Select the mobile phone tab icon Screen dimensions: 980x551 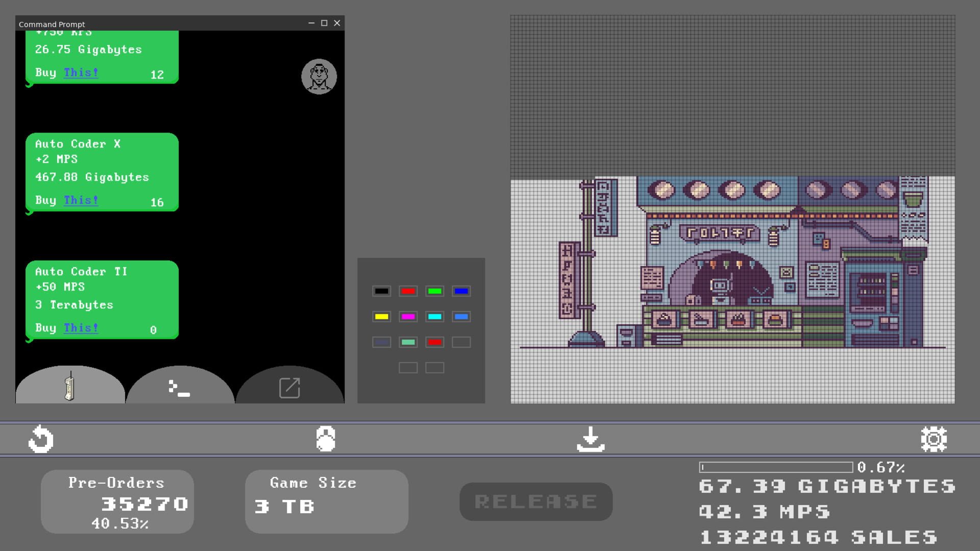70,389
